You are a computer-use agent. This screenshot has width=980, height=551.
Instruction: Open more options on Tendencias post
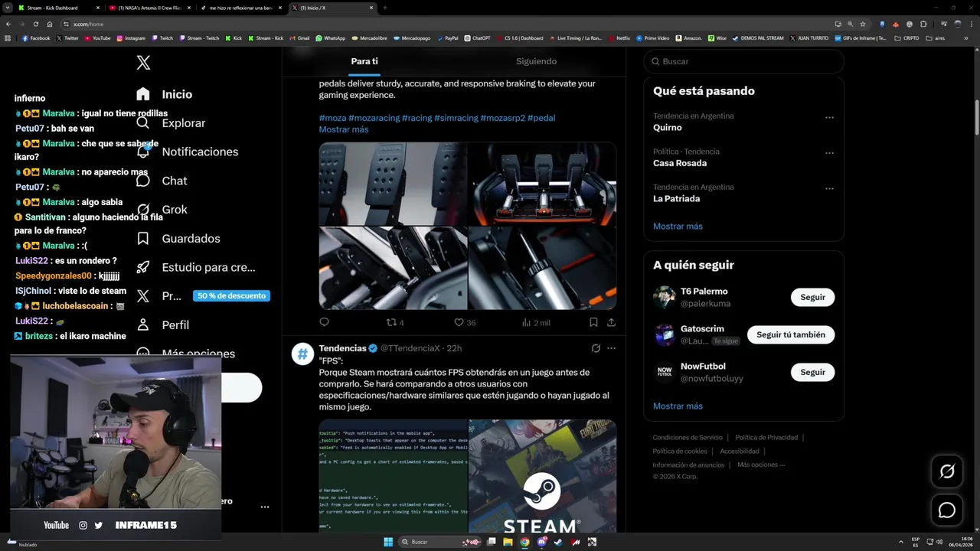(x=611, y=348)
